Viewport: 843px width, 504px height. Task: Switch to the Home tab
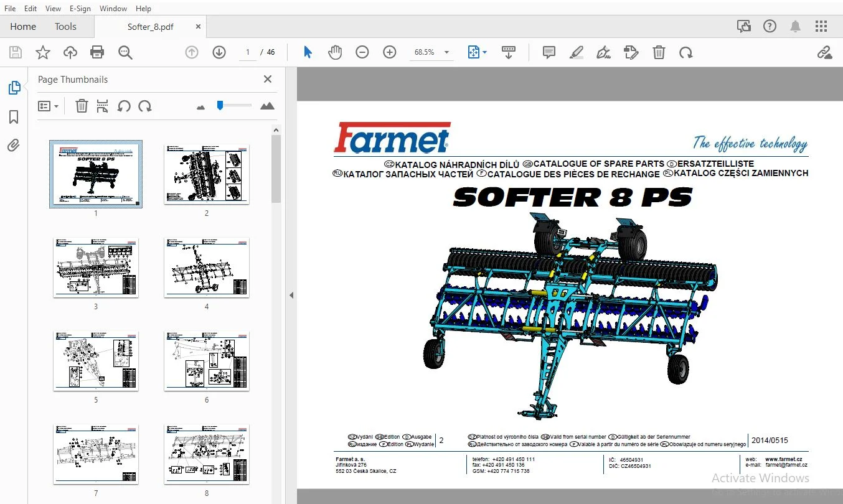click(23, 27)
